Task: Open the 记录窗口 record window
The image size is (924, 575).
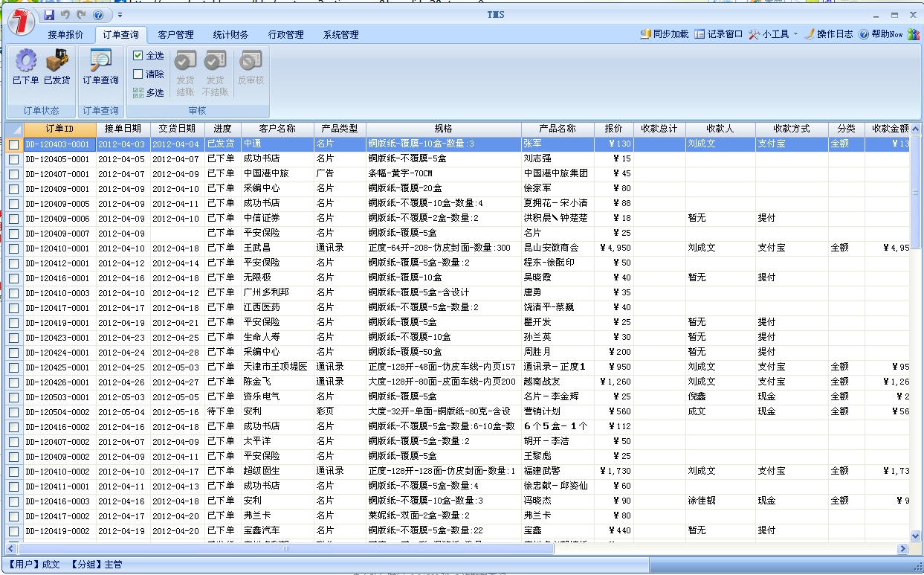Action: click(x=718, y=34)
